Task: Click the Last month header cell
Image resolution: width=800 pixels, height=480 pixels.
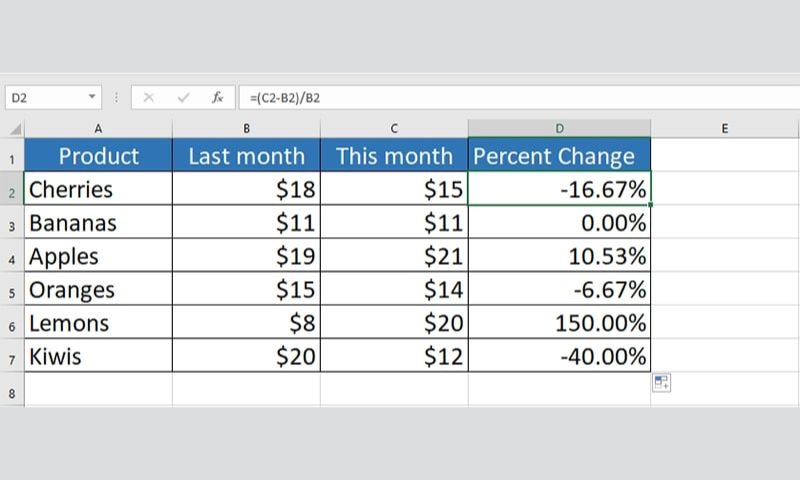Action: point(246,155)
